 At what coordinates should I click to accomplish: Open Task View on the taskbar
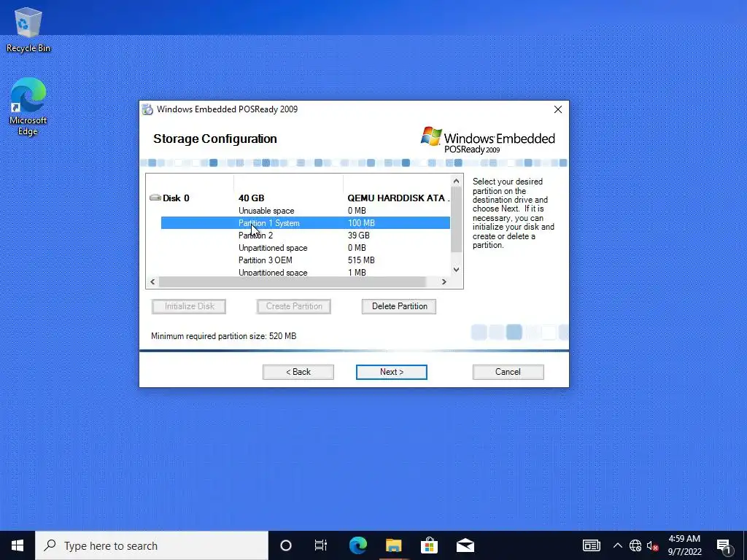click(321, 545)
